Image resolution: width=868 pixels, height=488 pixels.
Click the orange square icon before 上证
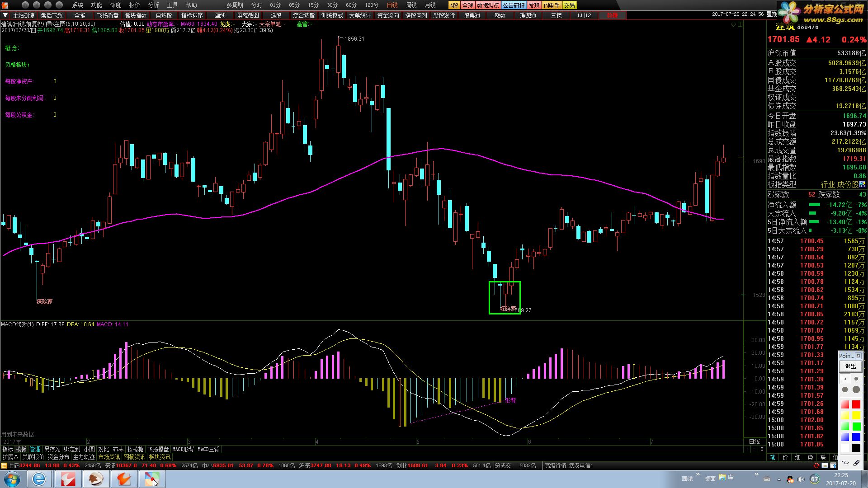click(x=4, y=465)
